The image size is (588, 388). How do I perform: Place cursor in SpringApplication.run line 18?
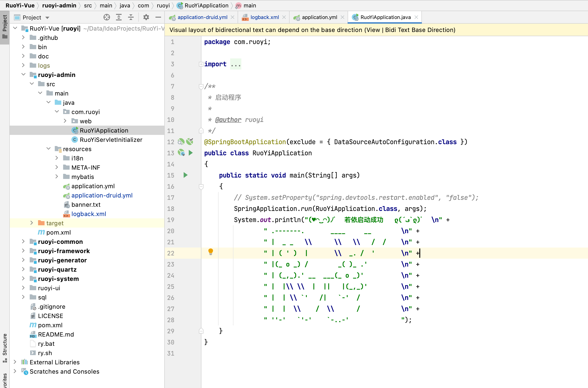(x=330, y=209)
